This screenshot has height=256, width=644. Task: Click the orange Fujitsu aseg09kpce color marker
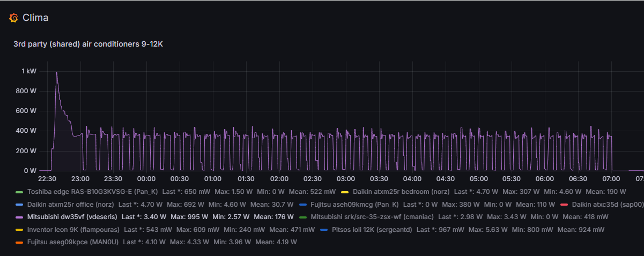point(19,242)
